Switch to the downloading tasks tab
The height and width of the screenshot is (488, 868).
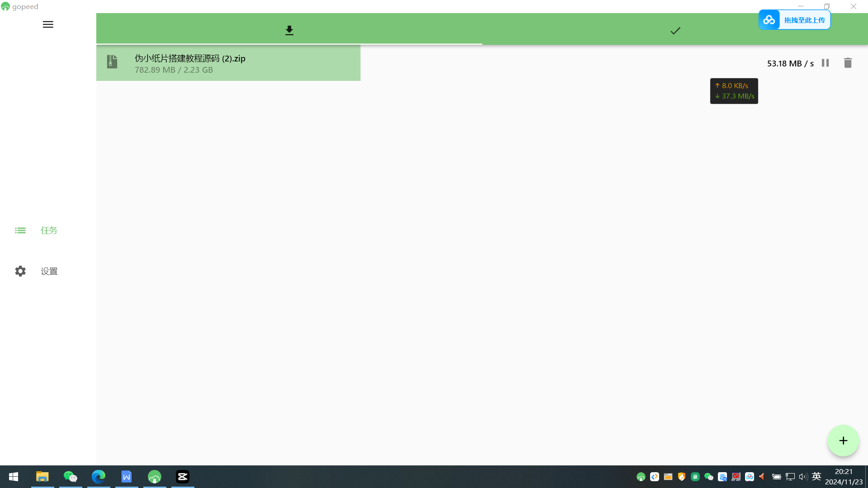(x=289, y=30)
